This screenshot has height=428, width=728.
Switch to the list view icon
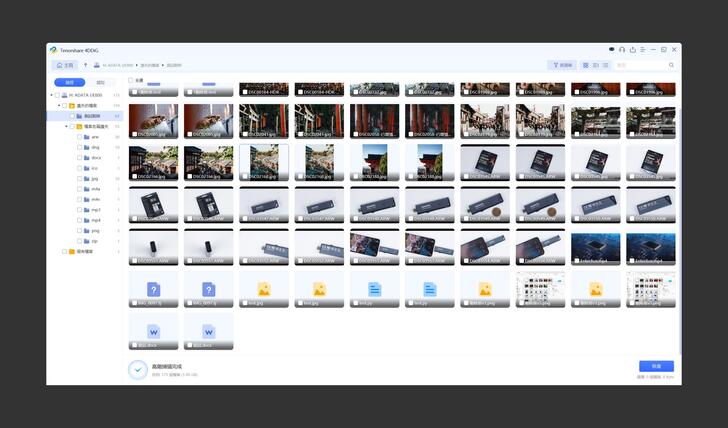click(x=605, y=65)
